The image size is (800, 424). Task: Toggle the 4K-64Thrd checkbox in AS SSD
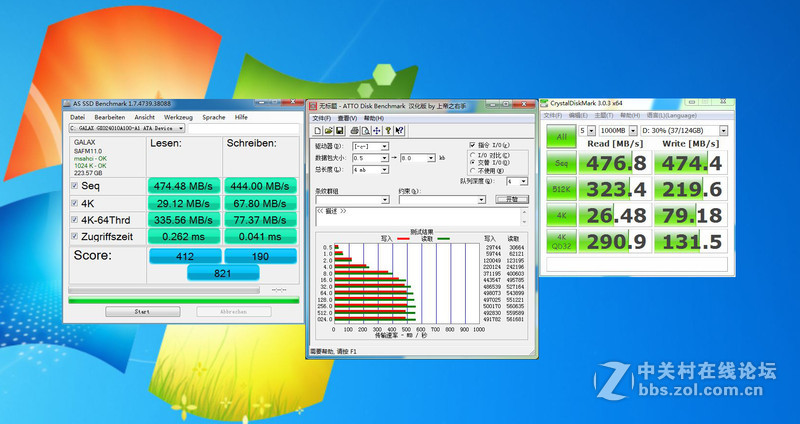tap(75, 220)
